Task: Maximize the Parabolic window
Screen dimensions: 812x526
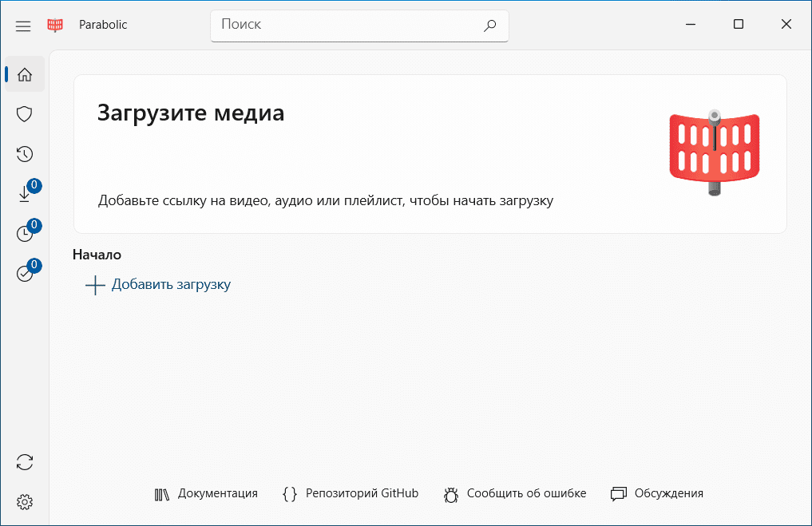Action: (x=739, y=25)
